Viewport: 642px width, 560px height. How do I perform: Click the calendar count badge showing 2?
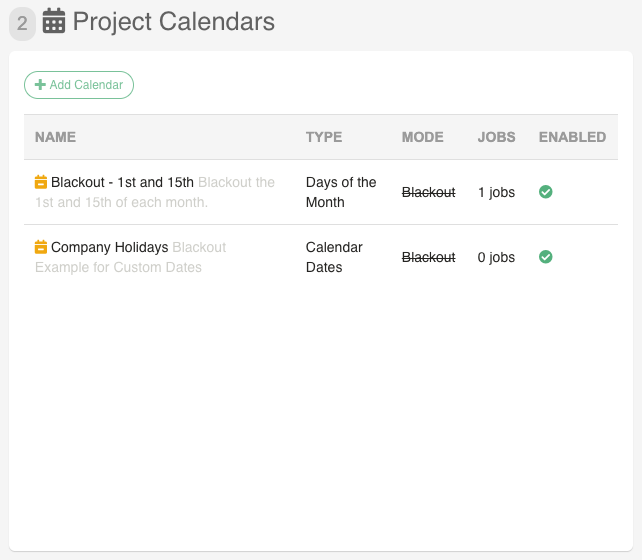22,23
